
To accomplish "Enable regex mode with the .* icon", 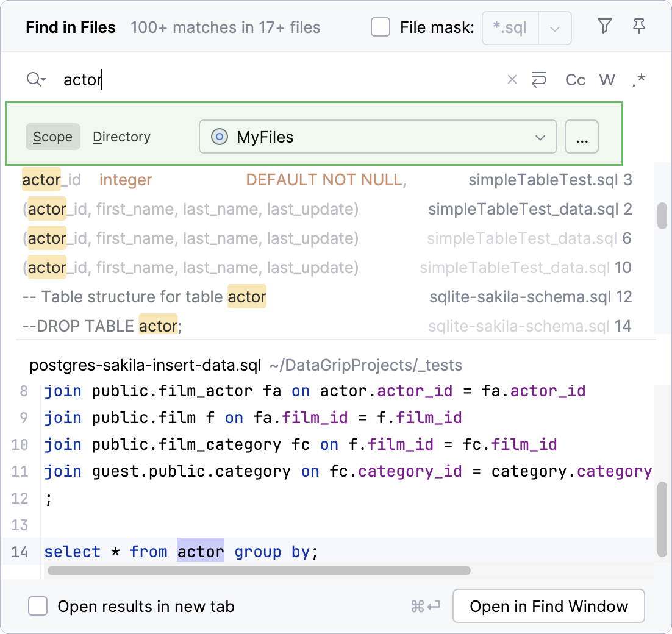I will pos(638,79).
